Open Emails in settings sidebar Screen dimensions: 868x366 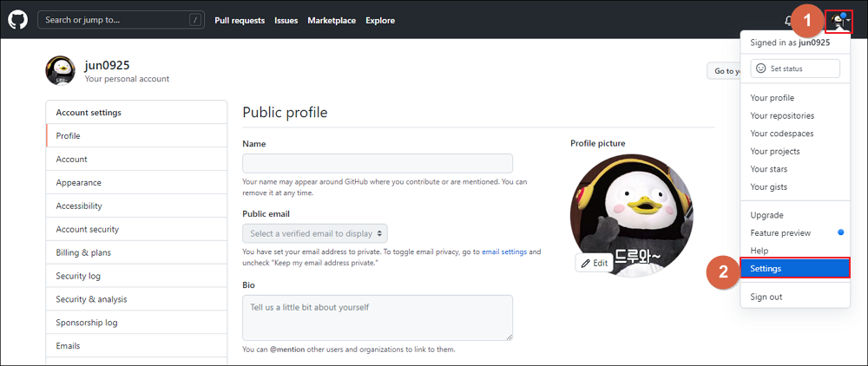point(136,346)
